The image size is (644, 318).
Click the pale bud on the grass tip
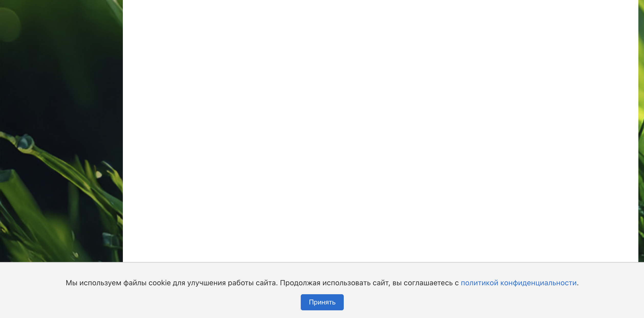point(99,175)
